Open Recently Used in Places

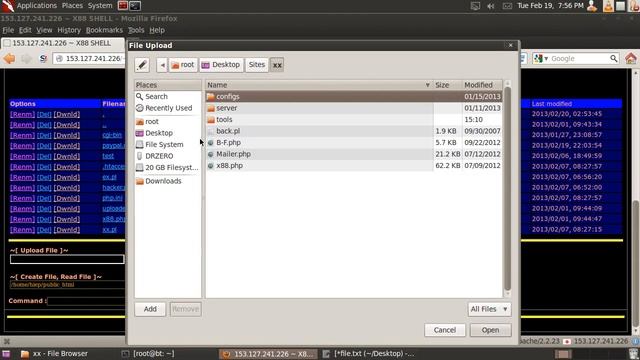[168, 108]
